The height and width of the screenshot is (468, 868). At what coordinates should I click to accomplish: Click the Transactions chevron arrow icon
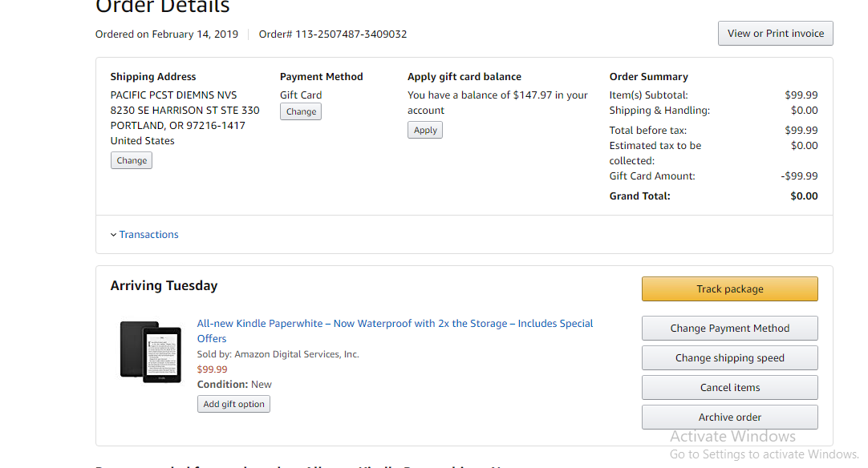113,235
